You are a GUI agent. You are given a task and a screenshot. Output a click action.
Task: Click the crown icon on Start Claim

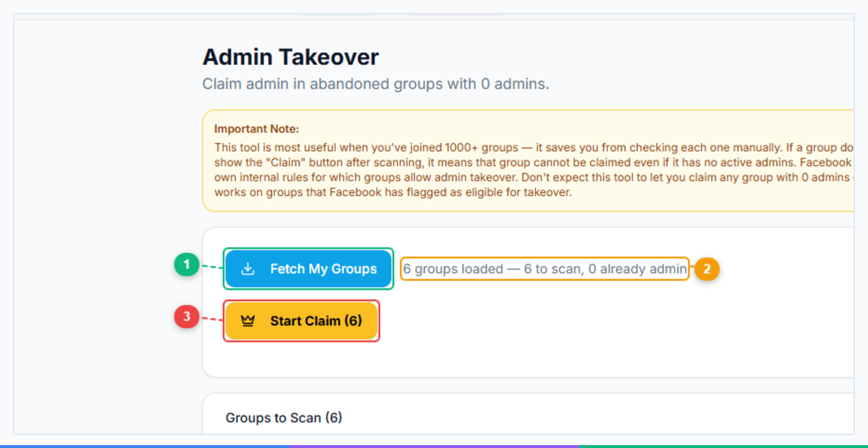(248, 321)
